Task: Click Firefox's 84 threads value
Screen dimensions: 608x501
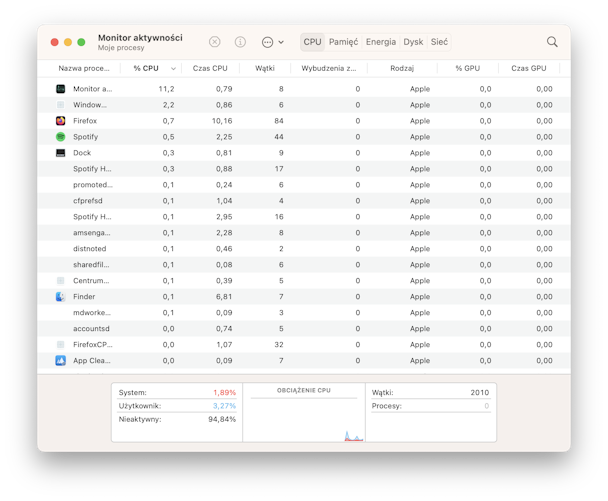Action: click(279, 121)
